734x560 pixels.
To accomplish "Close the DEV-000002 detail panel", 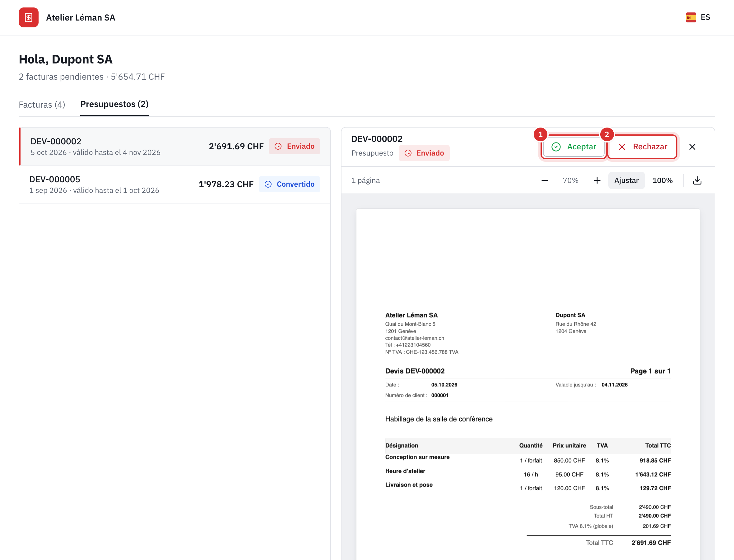I will pyautogui.click(x=692, y=147).
